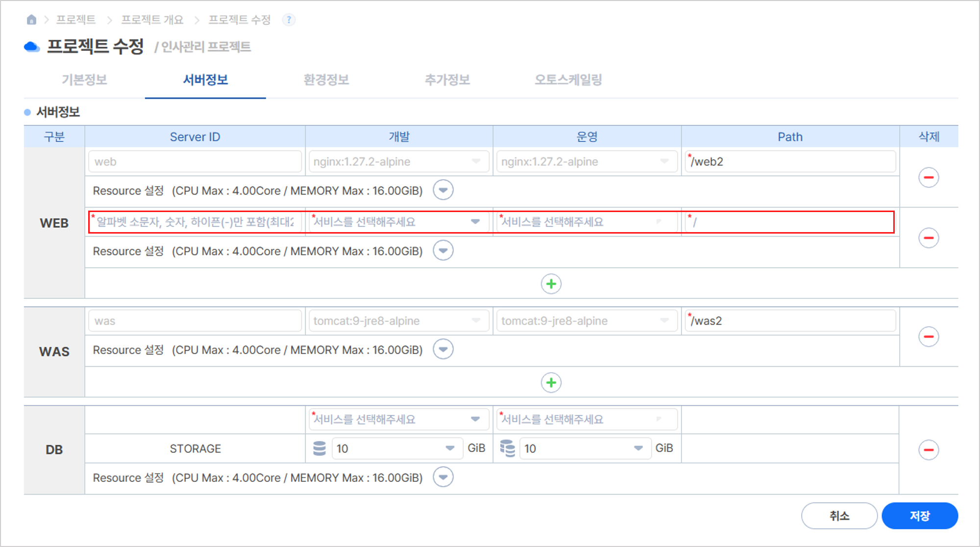This screenshot has height=547, width=980.
Task: Focus new WEB Server ID input field
Action: point(195,222)
